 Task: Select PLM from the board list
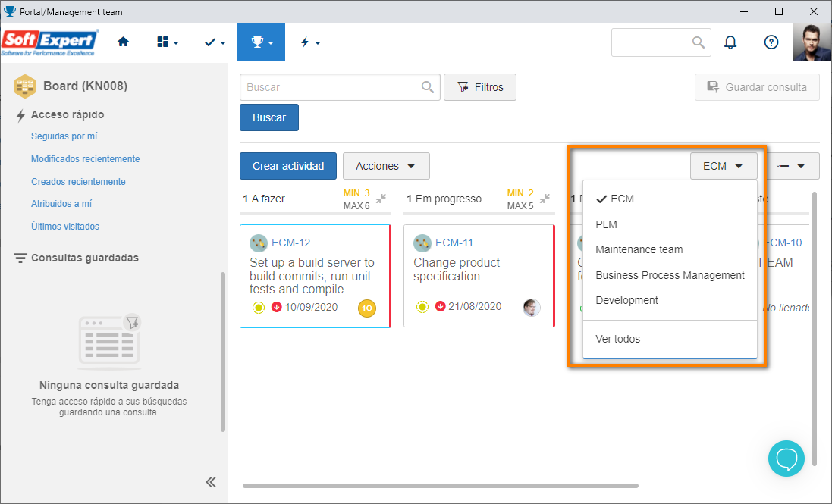(x=670, y=224)
